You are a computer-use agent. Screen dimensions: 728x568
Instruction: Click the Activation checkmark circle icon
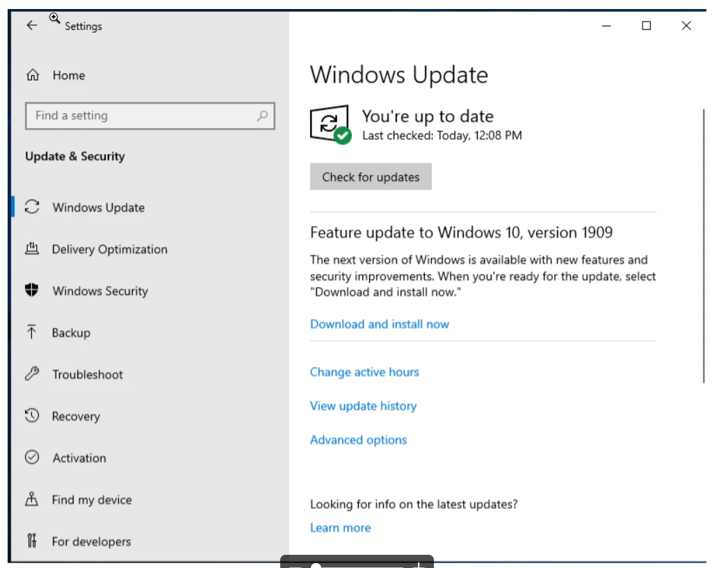point(31,457)
